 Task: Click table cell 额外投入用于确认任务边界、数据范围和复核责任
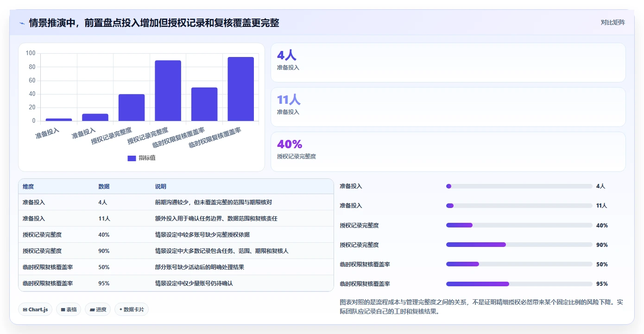coord(216,219)
